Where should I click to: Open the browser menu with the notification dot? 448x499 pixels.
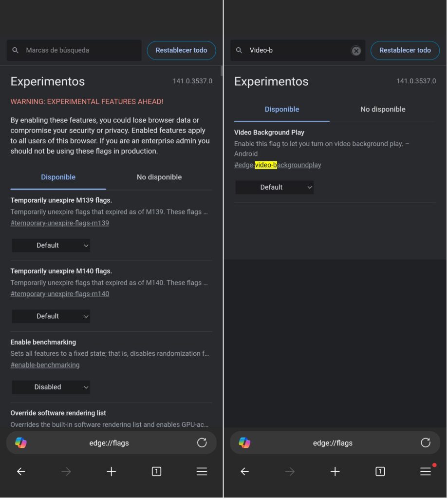(x=425, y=471)
